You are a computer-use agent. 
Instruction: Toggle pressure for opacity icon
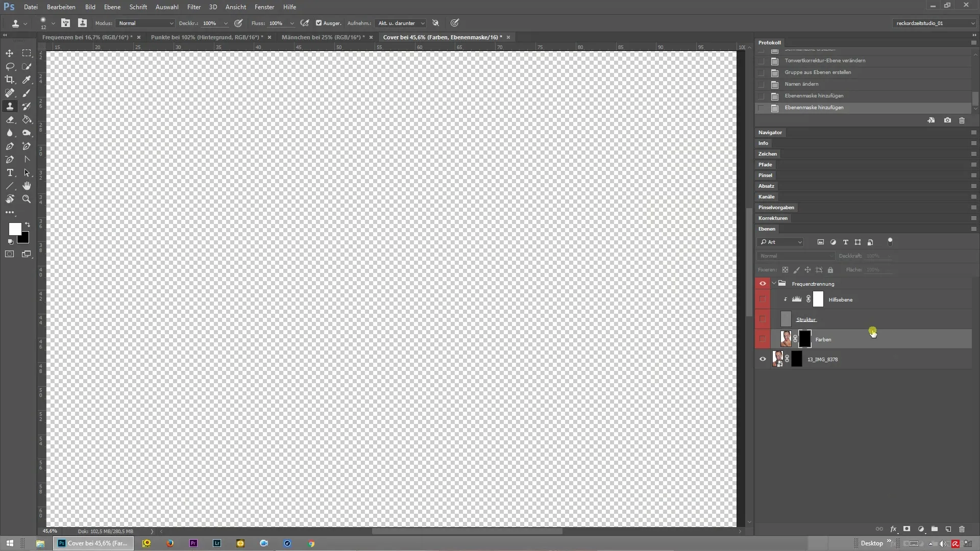tap(238, 23)
